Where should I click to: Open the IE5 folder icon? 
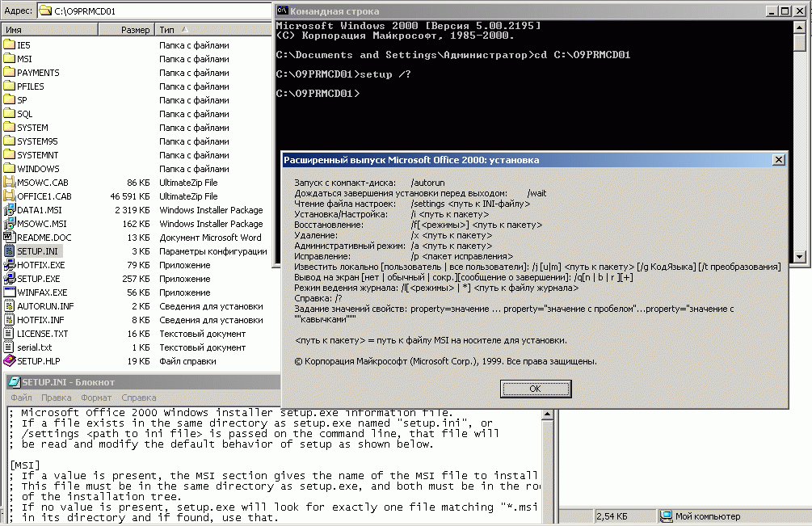click(10, 44)
